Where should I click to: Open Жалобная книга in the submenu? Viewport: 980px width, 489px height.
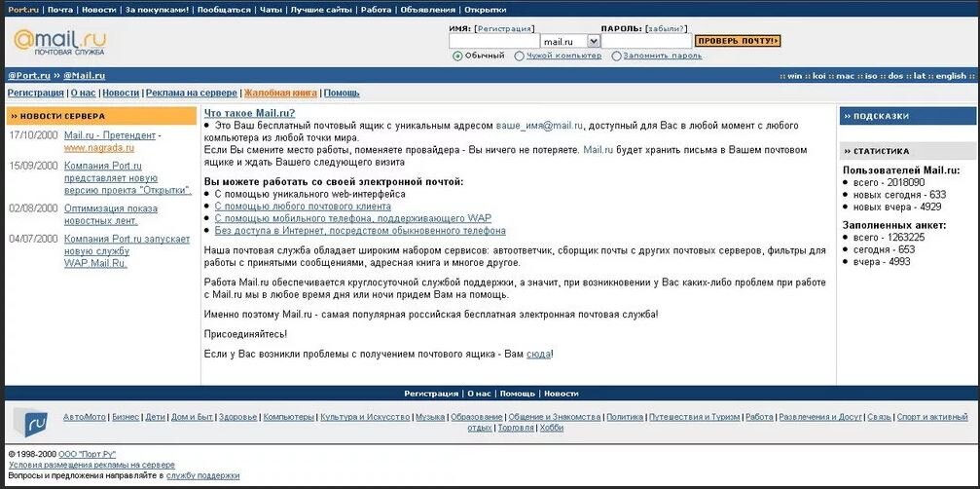(280, 94)
